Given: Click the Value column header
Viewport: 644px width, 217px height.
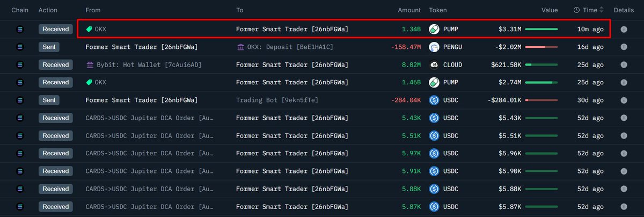Looking at the screenshot, I should [x=549, y=10].
